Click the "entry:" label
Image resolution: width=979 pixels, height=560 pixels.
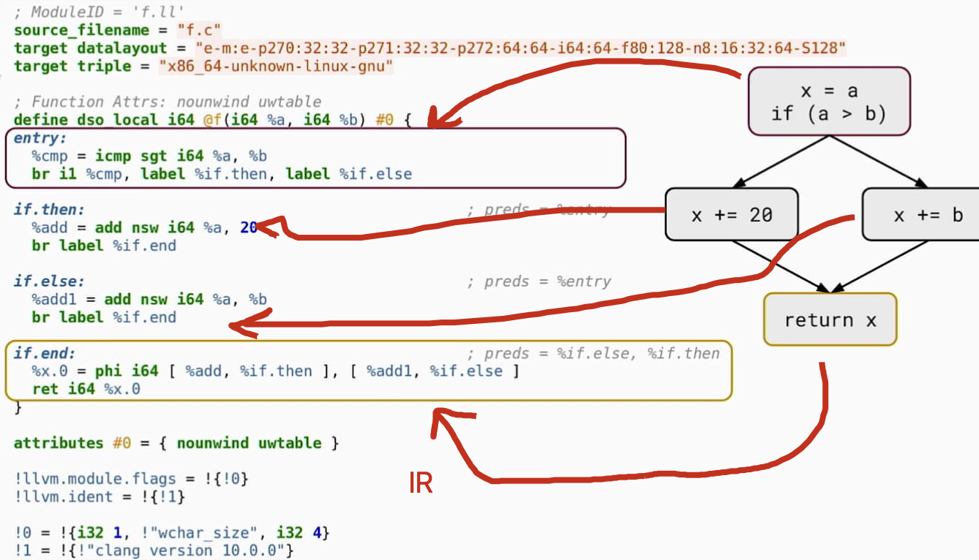point(40,137)
